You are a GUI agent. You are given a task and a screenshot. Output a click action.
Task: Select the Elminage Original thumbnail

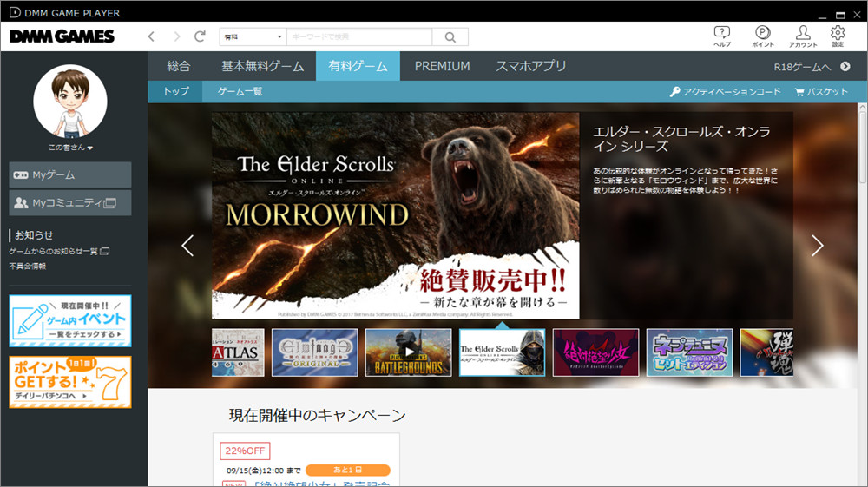[x=314, y=352]
